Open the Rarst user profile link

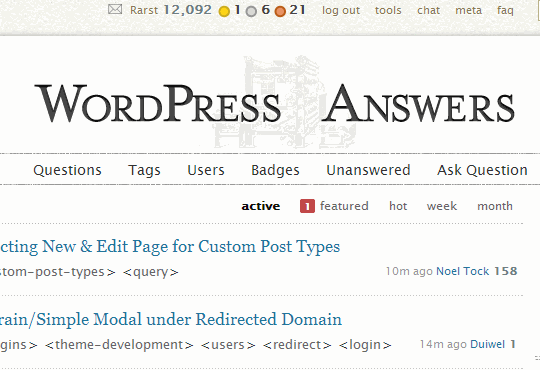coord(144,10)
